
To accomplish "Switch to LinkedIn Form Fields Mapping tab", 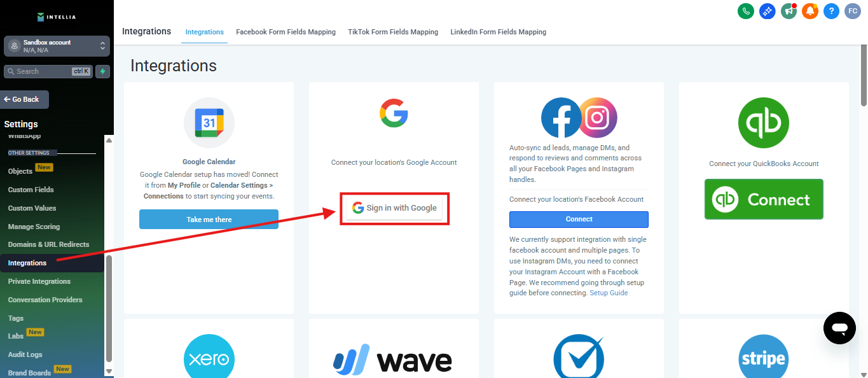I will [x=498, y=32].
